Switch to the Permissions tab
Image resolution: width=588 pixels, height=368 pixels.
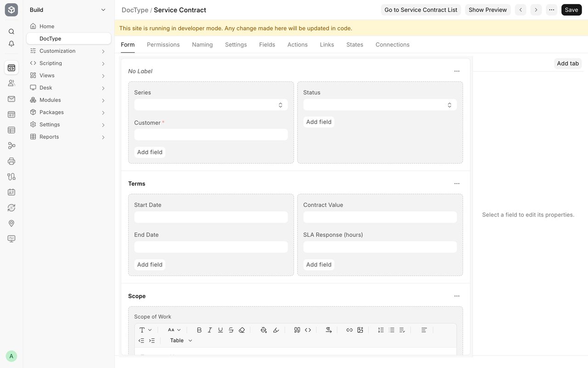point(163,45)
